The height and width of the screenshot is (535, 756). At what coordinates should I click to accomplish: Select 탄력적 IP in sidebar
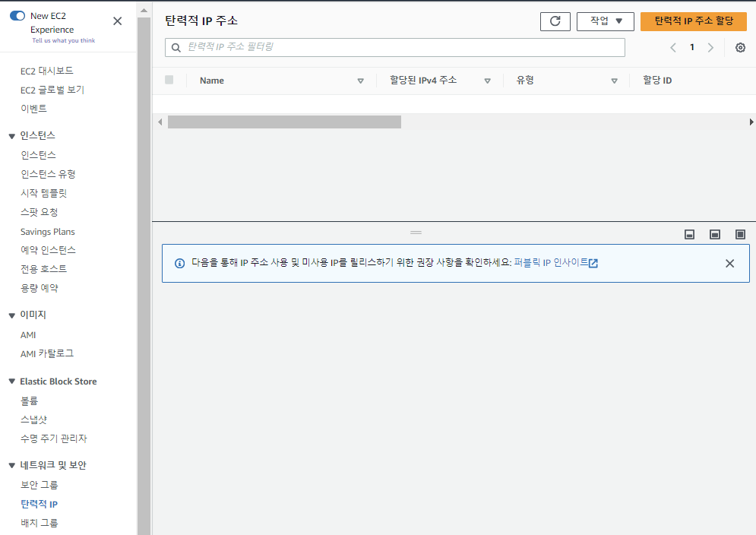pos(39,504)
